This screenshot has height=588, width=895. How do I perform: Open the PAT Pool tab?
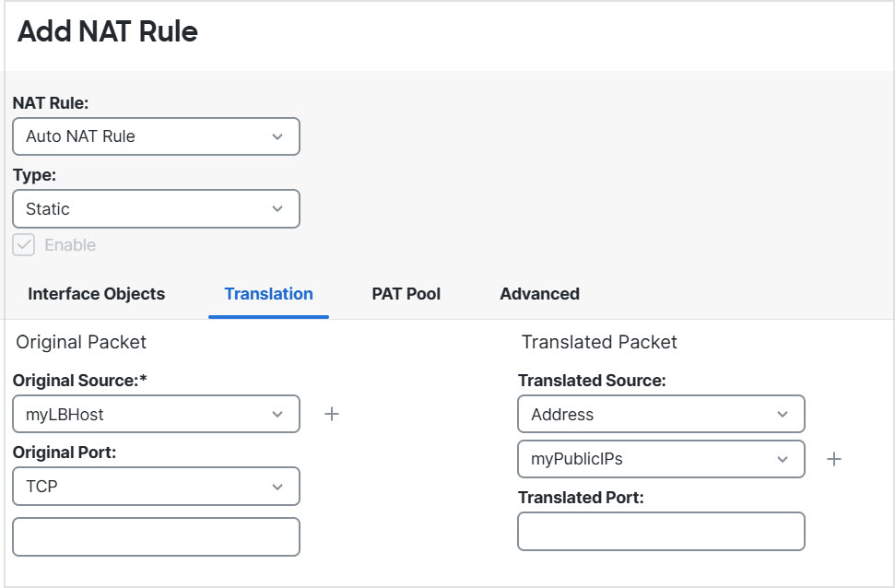pos(406,294)
